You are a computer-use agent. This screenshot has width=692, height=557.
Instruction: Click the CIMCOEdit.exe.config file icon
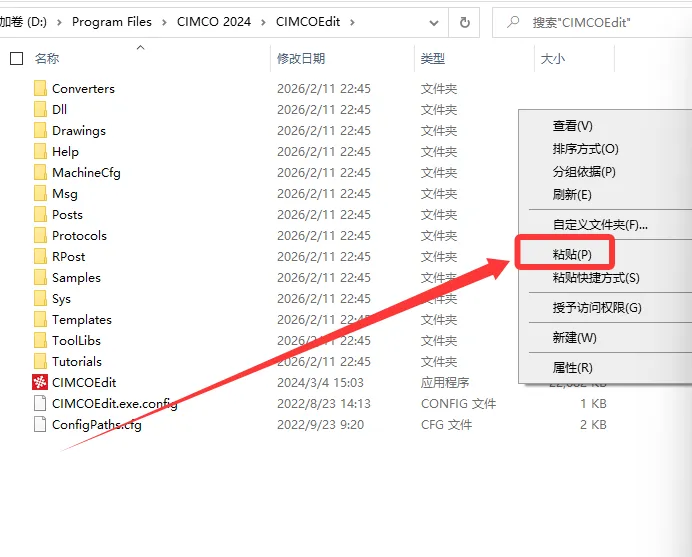click(40, 403)
